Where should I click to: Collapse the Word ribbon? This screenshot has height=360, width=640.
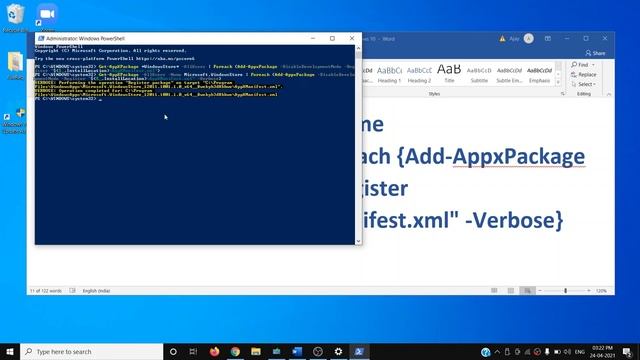click(609, 94)
